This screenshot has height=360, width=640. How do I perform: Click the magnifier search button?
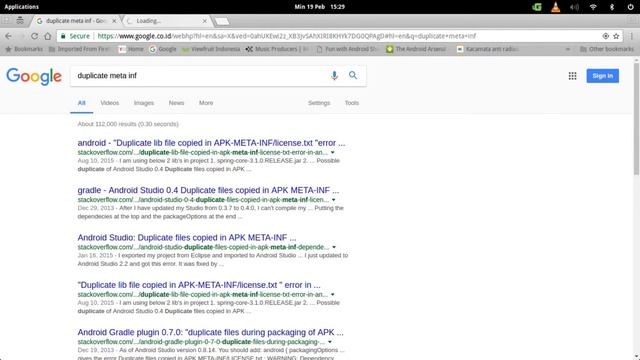353,76
